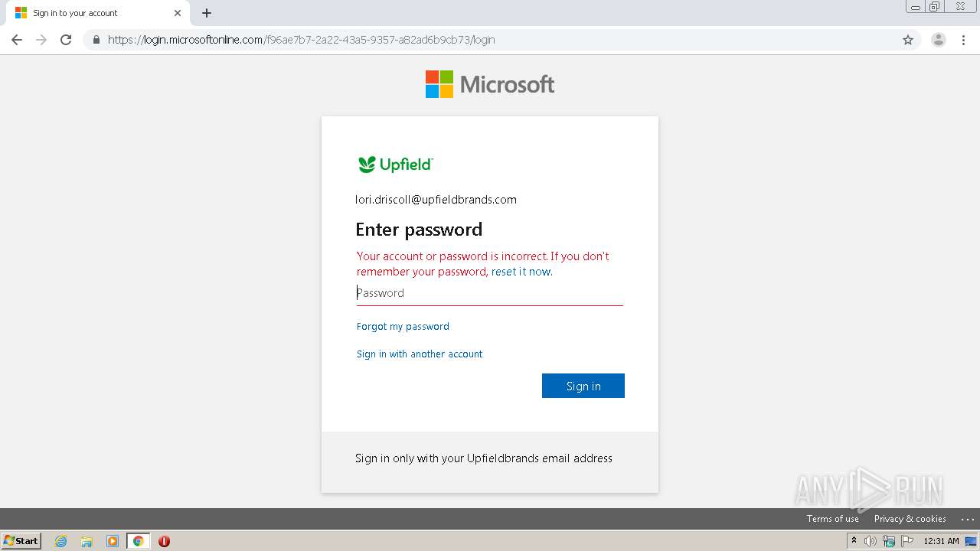
Task: Launch Internet Explorer from the taskbar
Action: [61, 541]
